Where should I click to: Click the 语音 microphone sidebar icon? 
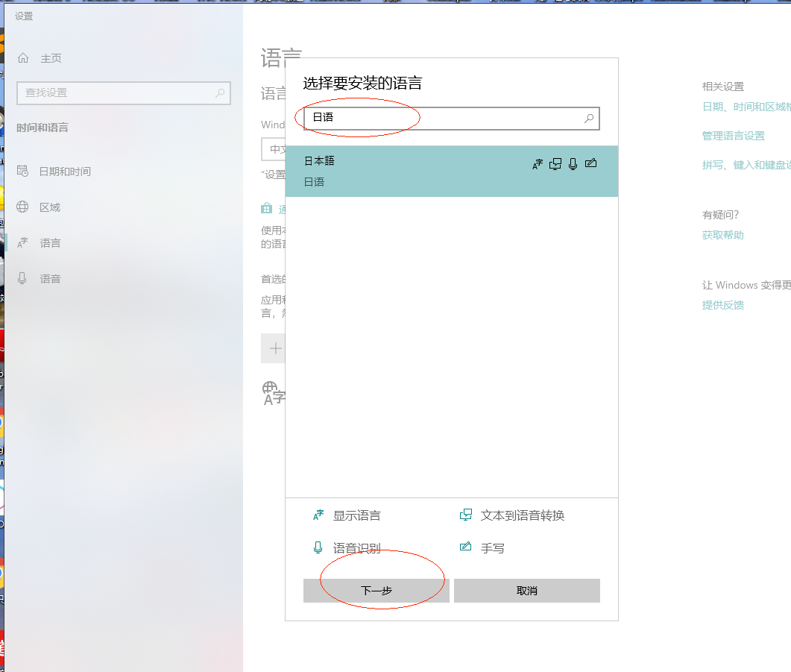point(22,278)
